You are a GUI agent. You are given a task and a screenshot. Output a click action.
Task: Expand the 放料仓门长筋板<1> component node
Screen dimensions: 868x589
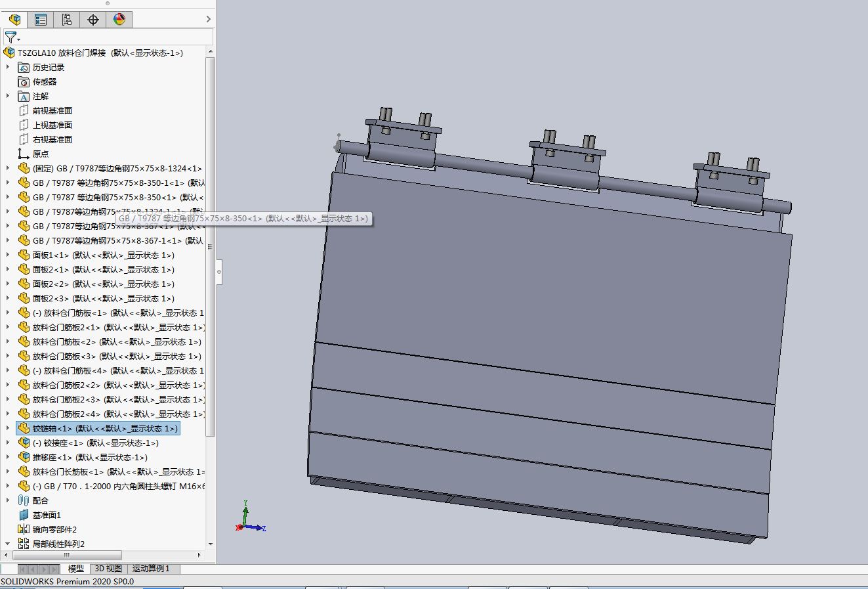8,472
